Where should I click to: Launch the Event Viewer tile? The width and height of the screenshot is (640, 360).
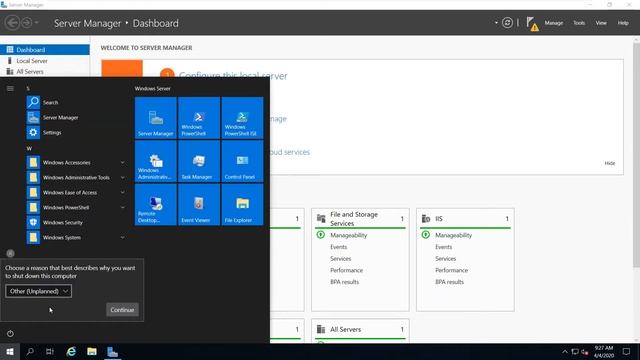(199, 204)
